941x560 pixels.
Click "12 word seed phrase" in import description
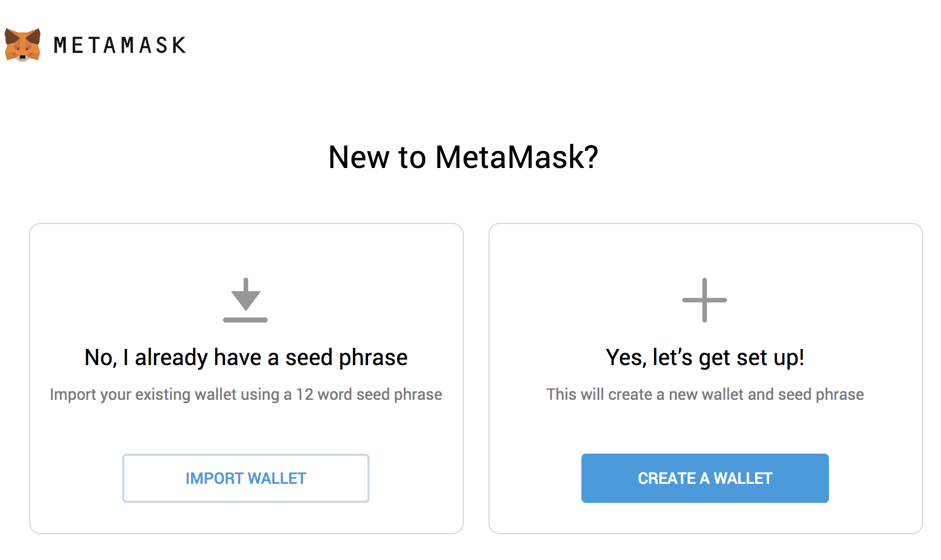[369, 394]
